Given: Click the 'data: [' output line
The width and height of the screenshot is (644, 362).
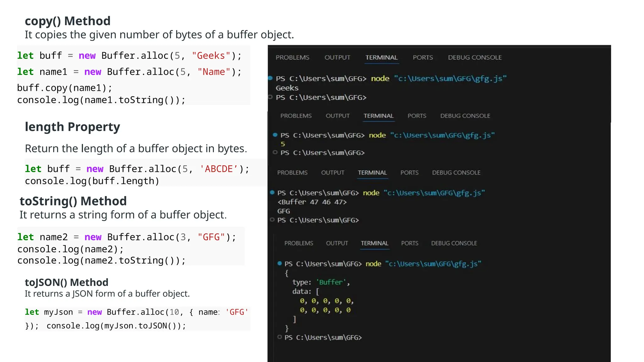Looking at the screenshot, I should coord(306,292).
